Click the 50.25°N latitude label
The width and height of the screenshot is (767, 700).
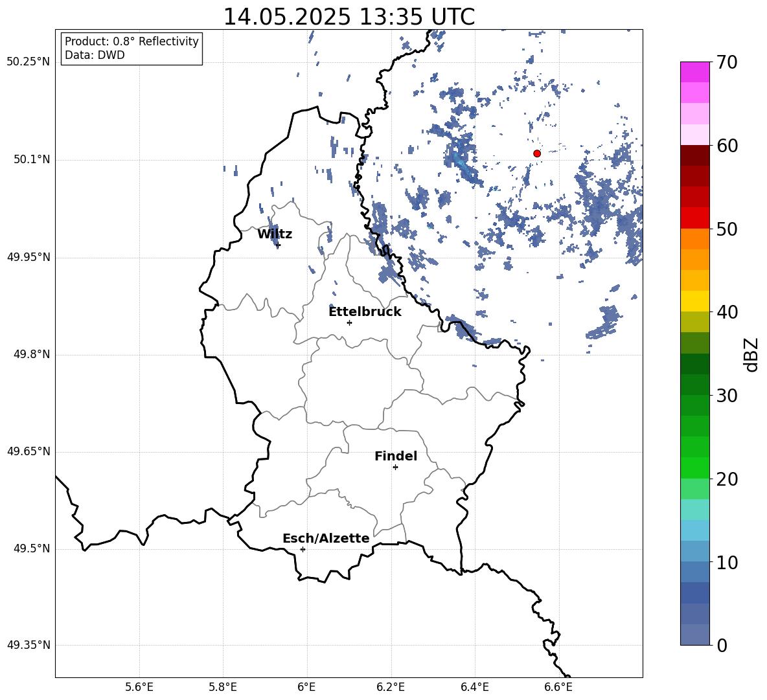point(29,62)
